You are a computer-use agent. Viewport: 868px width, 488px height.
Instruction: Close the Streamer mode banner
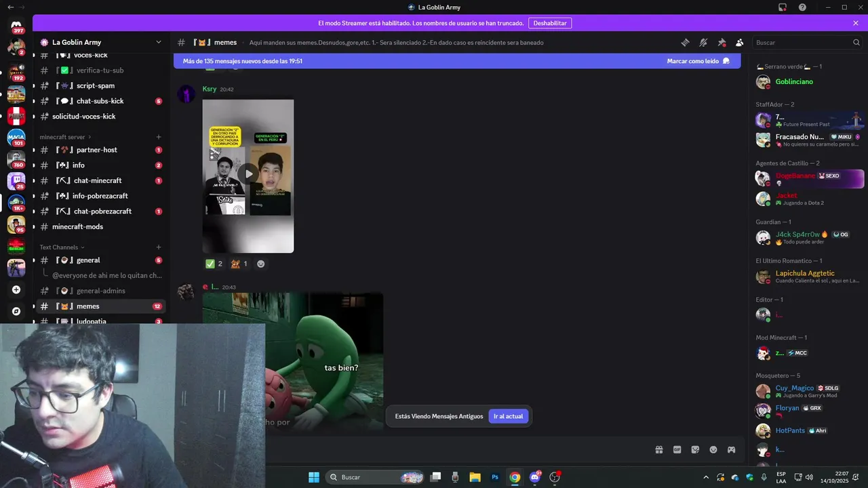coord(856,23)
